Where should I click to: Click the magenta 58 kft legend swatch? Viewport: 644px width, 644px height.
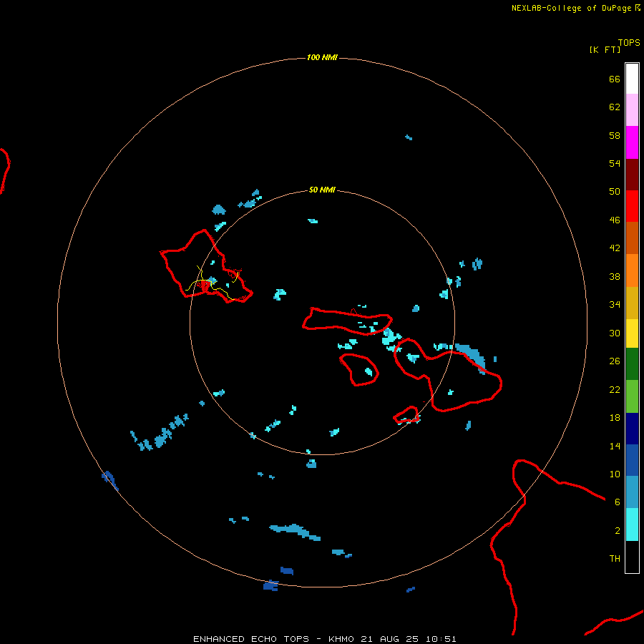tap(632, 142)
